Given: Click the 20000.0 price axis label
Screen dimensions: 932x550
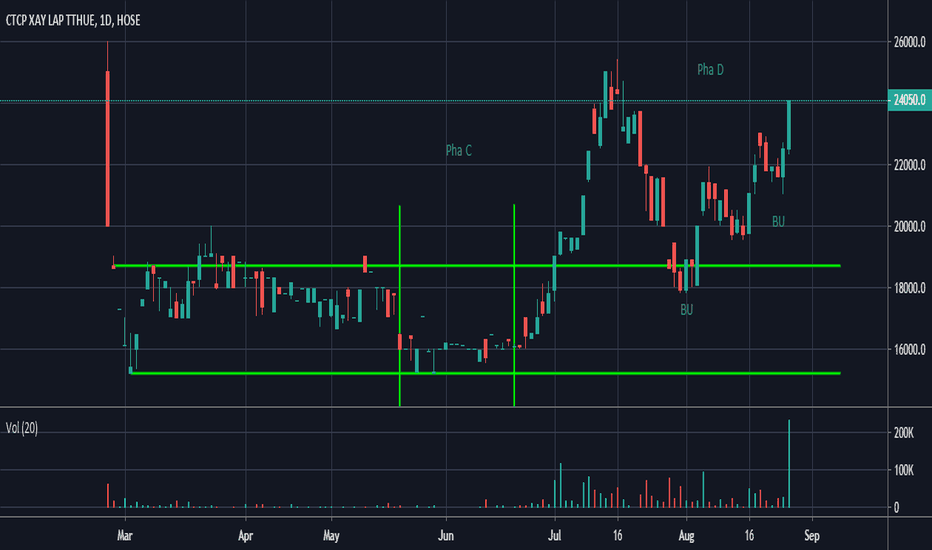Looking at the screenshot, I should [909, 226].
